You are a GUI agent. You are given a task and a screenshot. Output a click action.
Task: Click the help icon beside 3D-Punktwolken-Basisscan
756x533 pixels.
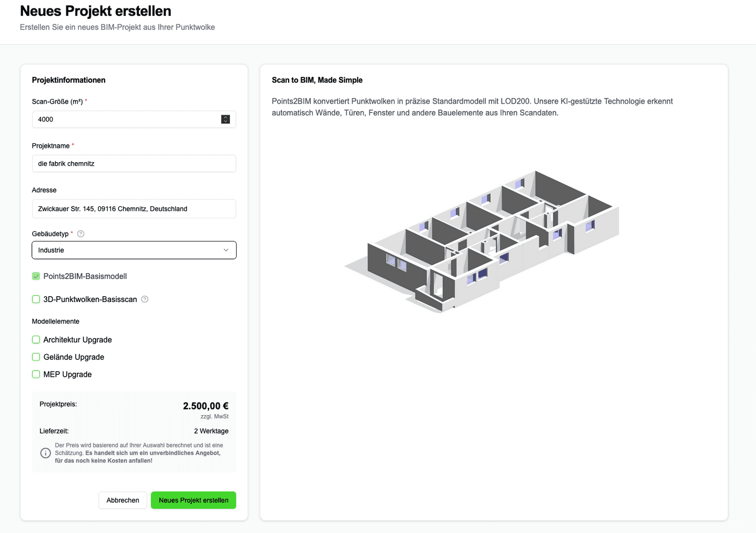click(x=145, y=299)
